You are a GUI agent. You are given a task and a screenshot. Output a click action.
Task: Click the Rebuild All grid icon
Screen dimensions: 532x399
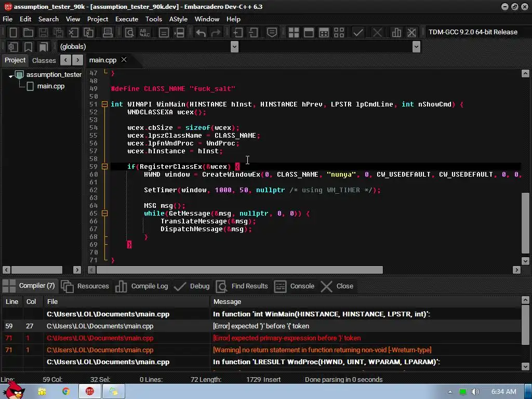pos(339,33)
